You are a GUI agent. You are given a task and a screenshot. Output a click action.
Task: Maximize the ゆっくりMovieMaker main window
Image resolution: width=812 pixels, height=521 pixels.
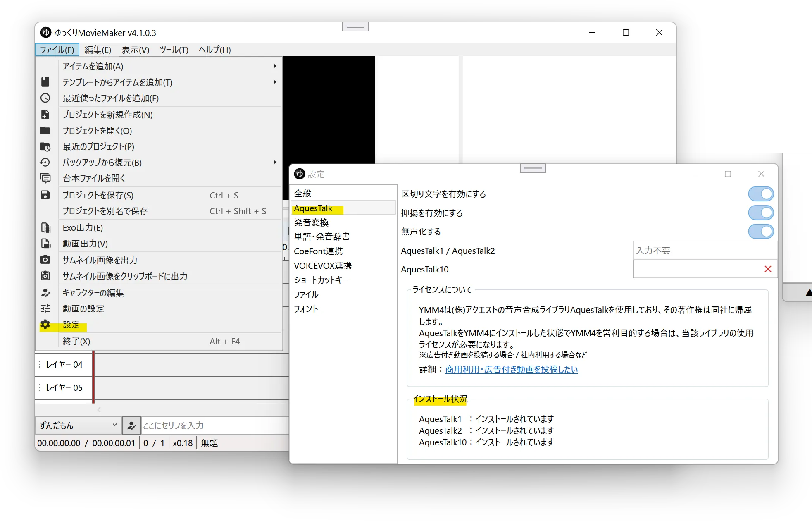[x=626, y=32]
